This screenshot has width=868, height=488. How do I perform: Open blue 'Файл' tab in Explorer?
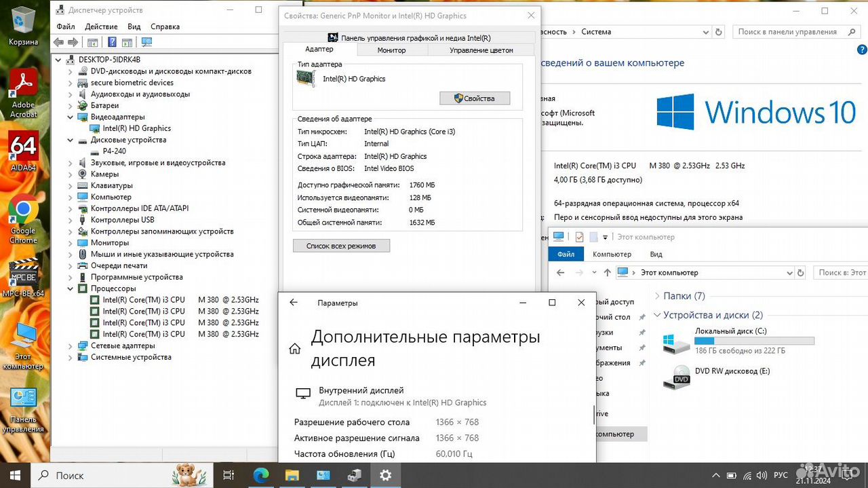click(566, 254)
